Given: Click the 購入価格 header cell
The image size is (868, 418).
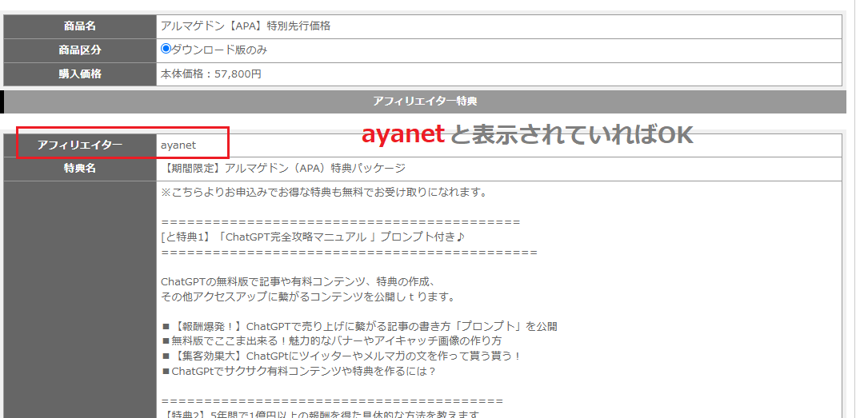Looking at the screenshot, I should point(80,74).
